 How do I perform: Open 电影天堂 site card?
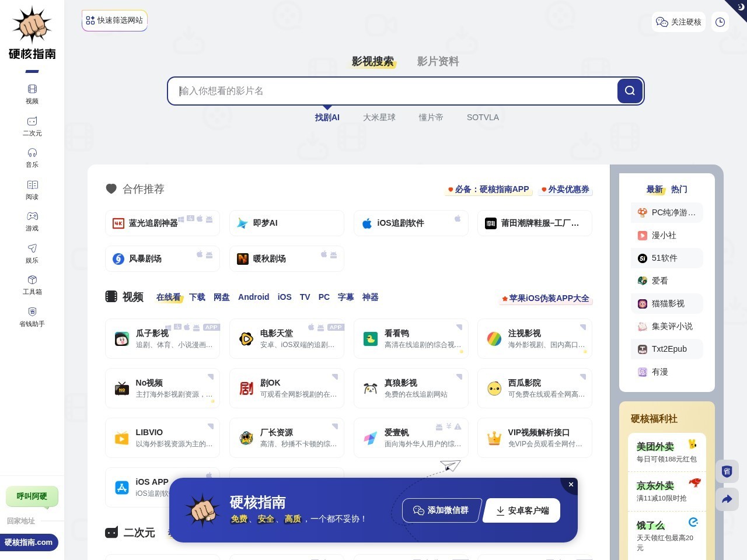[287, 338]
